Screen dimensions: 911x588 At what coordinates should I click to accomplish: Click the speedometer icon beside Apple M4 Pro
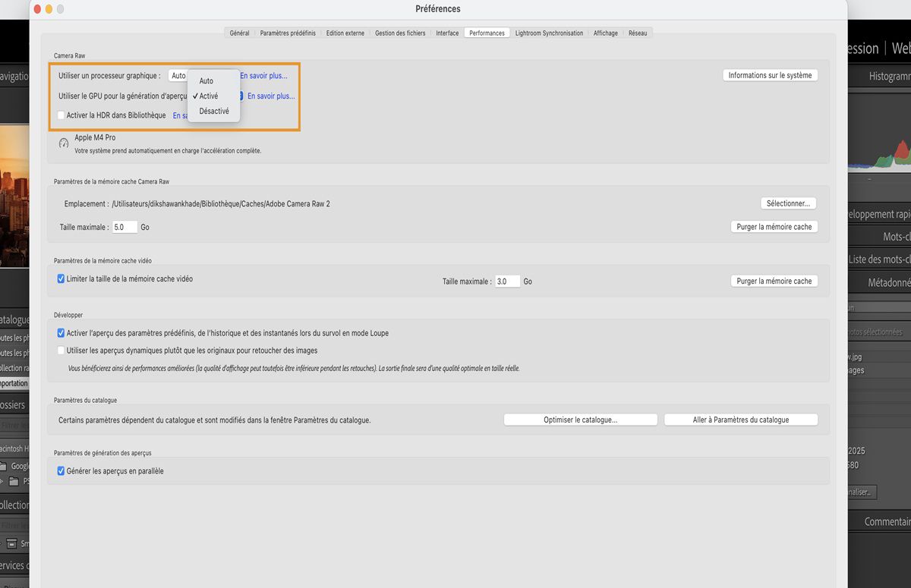click(x=64, y=143)
